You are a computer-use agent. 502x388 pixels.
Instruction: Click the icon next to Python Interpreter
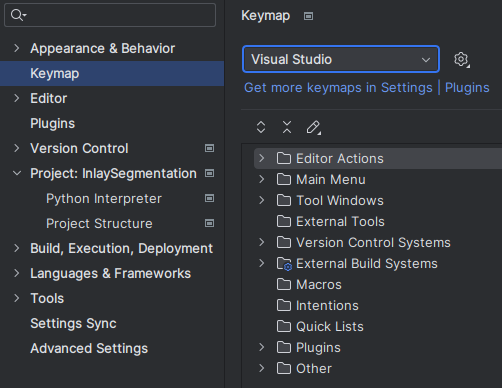click(209, 198)
